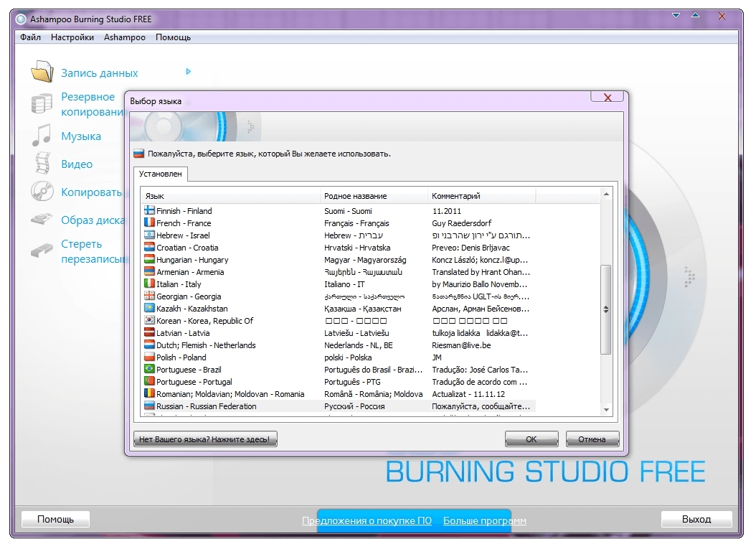This screenshot has width=756, height=552.
Task: Click the music note icon beside Музыка
Action: pyautogui.click(x=42, y=135)
